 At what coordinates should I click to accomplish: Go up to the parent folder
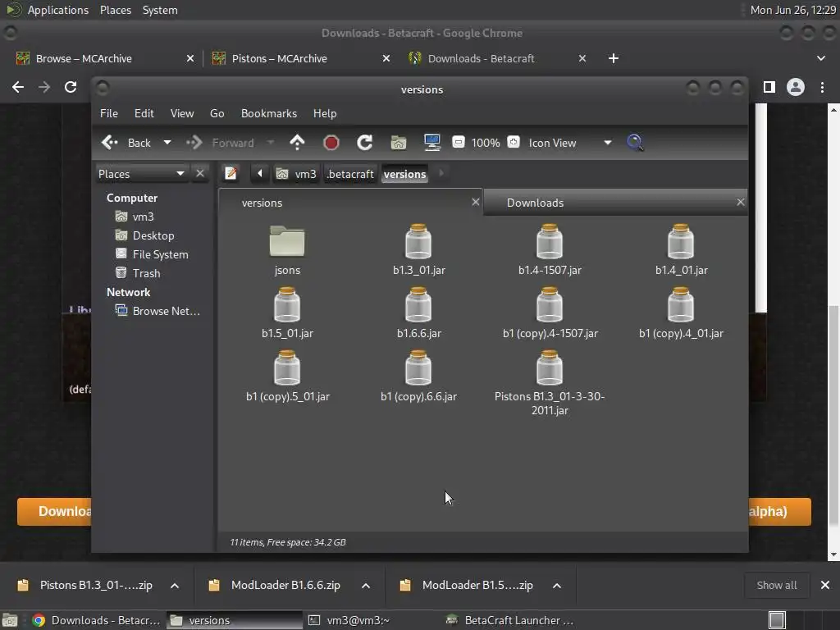[297, 143]
